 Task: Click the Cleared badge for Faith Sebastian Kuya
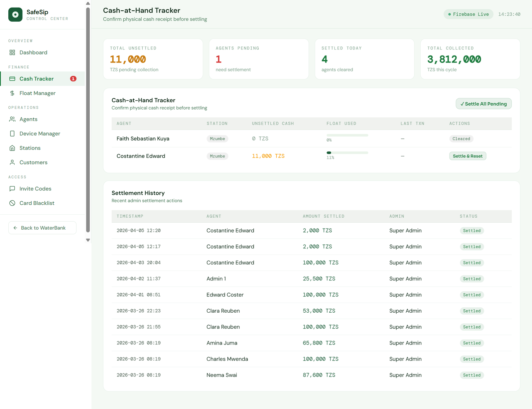(461, 139)
